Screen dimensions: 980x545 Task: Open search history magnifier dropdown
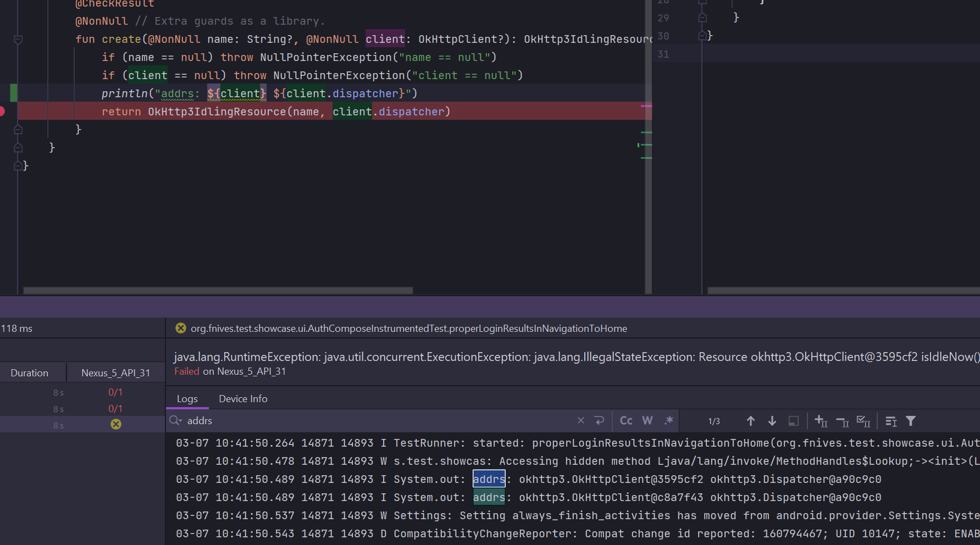pyautogui.click(x=175, y=421)
